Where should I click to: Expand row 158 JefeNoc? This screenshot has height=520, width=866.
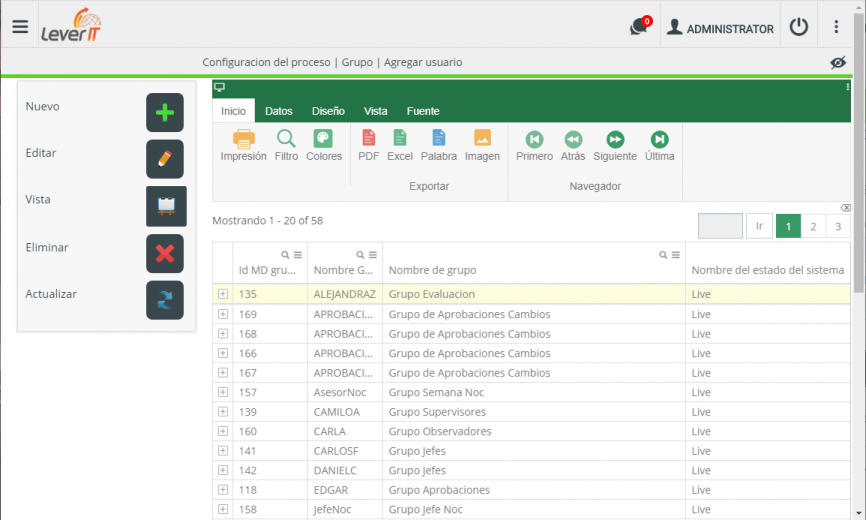pos(223,509)
